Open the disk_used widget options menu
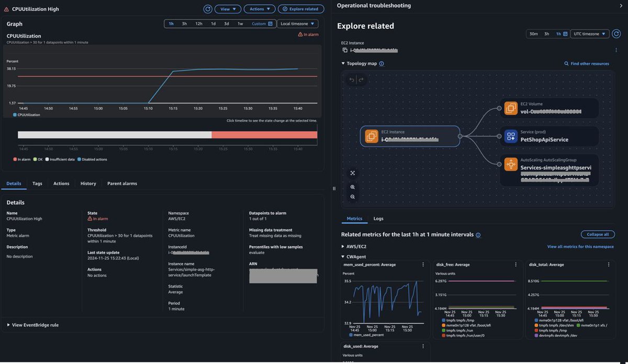Image resolution: width=628 pixels, height=364 pixels. [423, 346]
